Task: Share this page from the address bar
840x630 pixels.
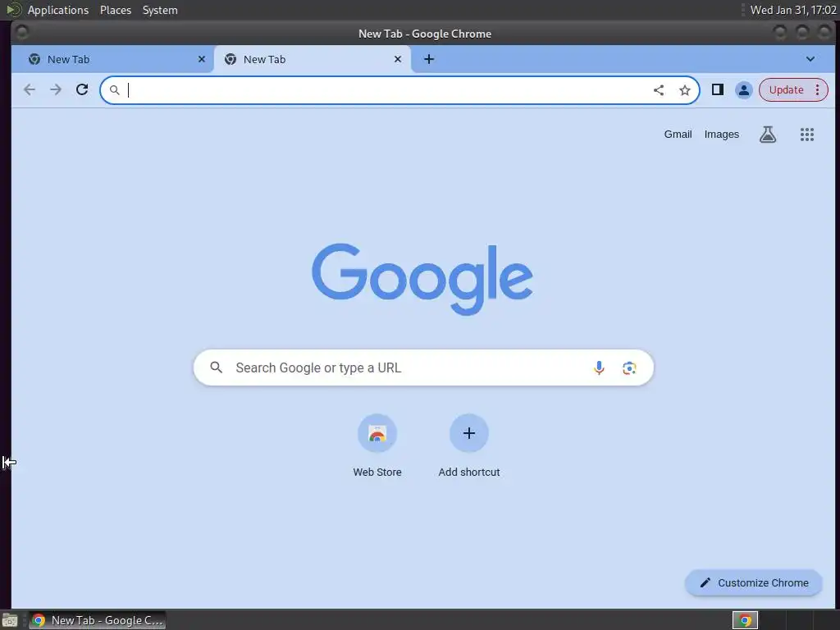Action: tap(659, 90)
